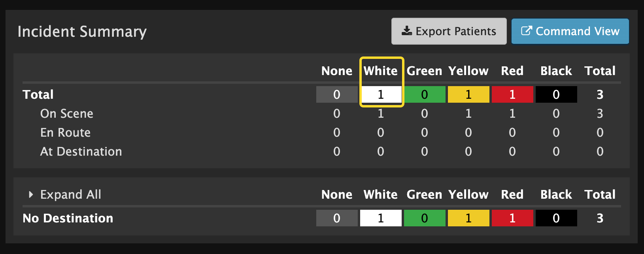
Task: Click the highlighted White count in Total row
Action: [x=381, y=94]
